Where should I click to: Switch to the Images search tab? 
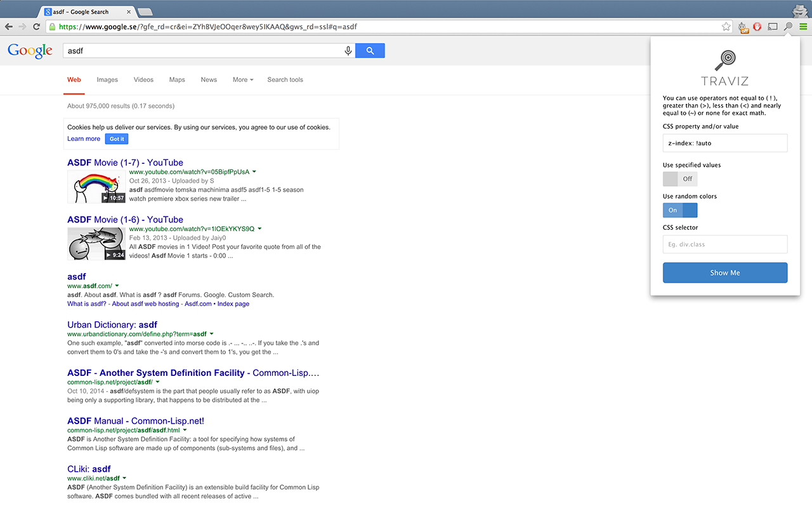[x=107, y=79]
